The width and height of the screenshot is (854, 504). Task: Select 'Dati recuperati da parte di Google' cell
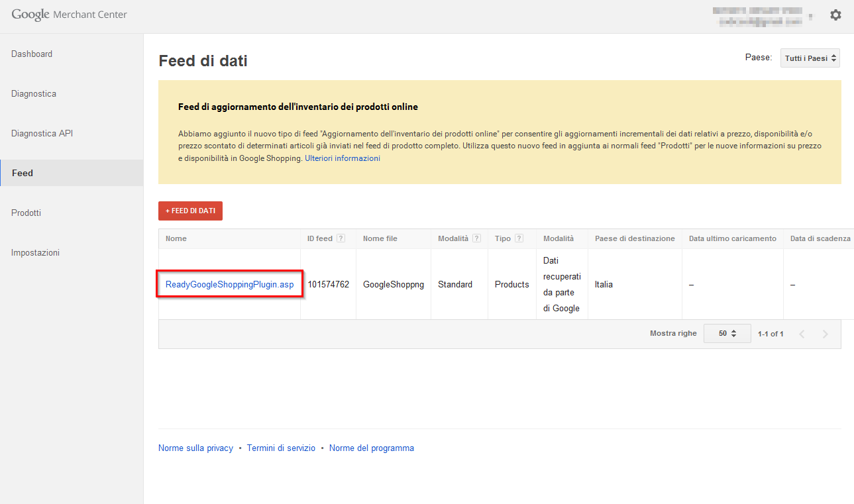562,284
